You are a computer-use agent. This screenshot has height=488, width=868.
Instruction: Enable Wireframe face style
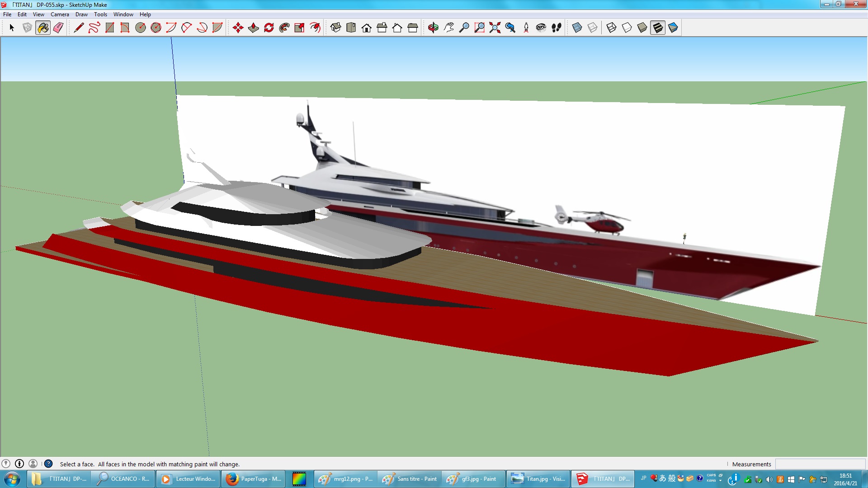click(x=611, y=28)
